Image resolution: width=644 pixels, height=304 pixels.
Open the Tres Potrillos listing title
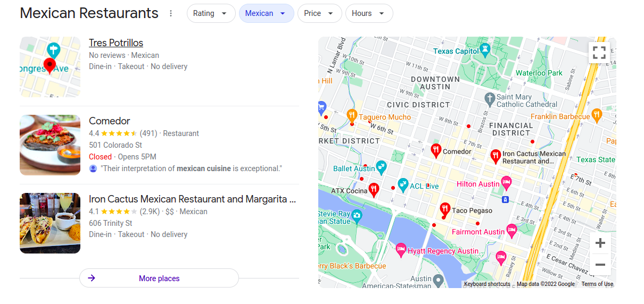(116, 43)
